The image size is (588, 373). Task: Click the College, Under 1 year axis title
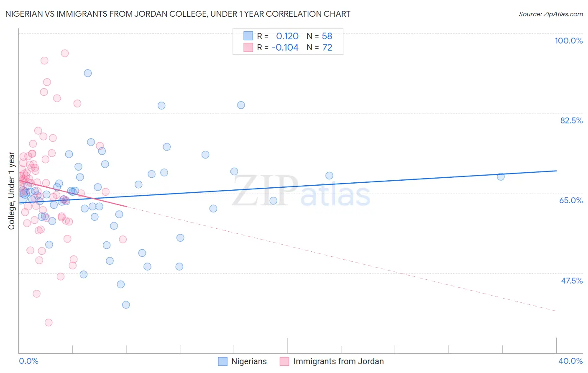[x=11, y=191]
